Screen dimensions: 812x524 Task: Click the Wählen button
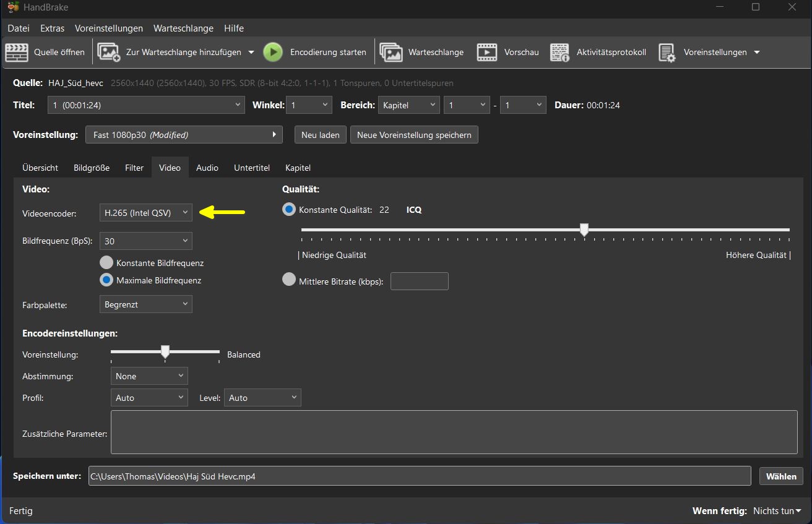(781, 476)
